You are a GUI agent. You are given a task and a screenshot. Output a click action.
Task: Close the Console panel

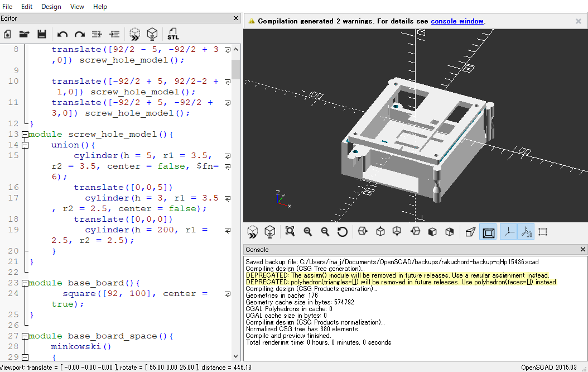[583, 249]
